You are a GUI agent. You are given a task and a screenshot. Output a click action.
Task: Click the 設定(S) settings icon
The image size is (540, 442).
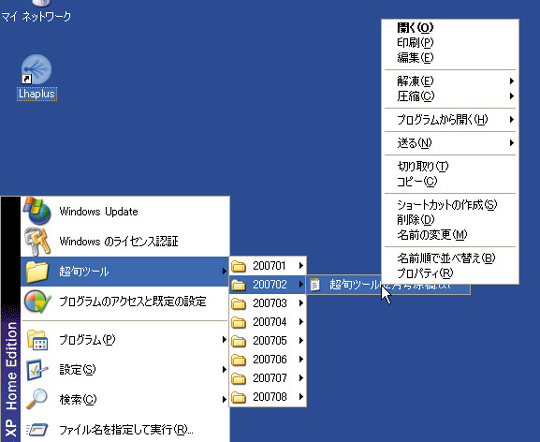pyautogui.click(x=37, y=370)
